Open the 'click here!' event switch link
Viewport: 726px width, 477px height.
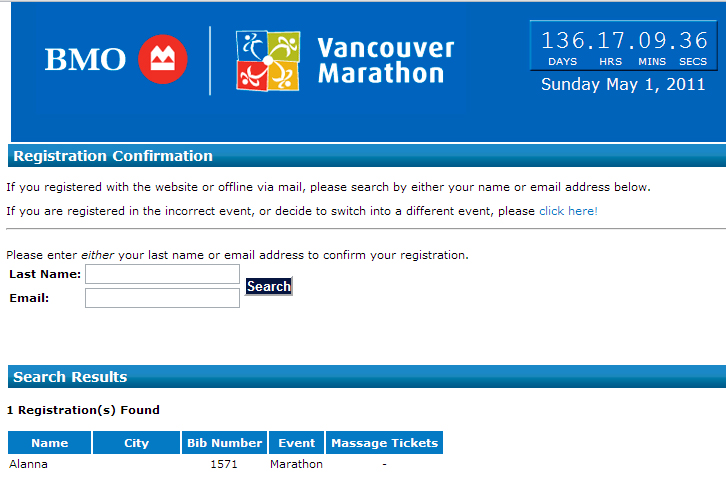pos(568,211)
